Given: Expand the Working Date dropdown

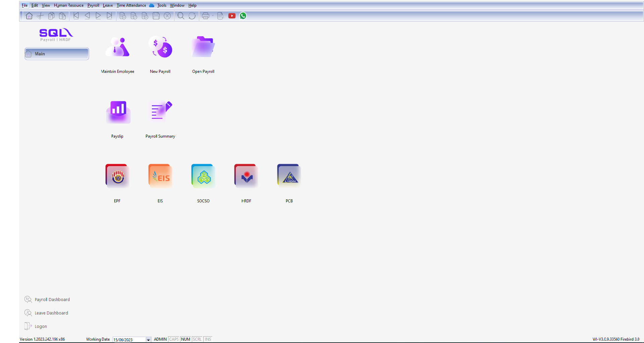Looking at the screenshot, I should (148, 340).
